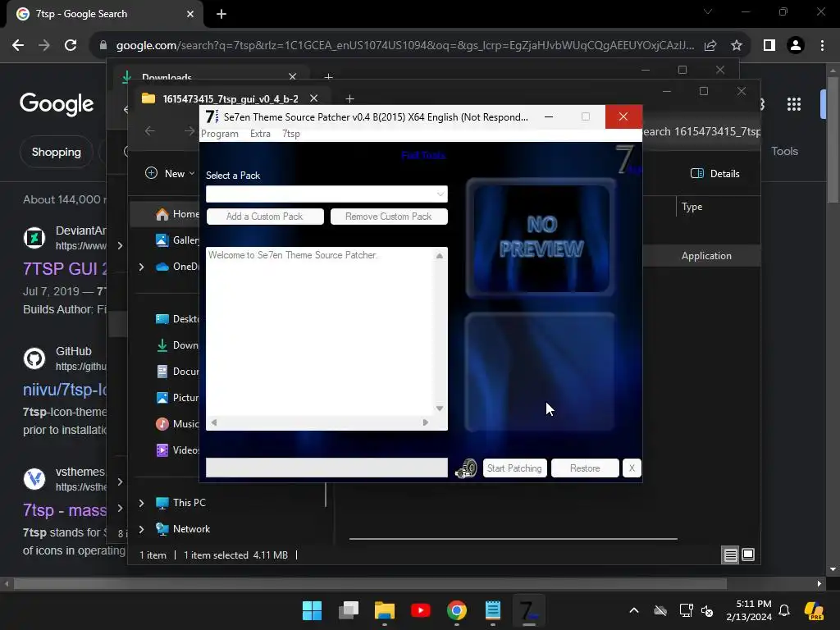Close the 1615473415_7tsp_gui Explorer tab
Viewport: 840px width, 630px height.
314,98
